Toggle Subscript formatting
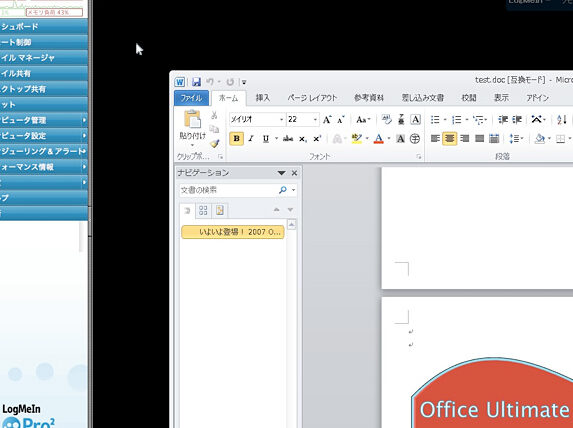This screenshot has height=428, width=573. (x=303, y=139)
